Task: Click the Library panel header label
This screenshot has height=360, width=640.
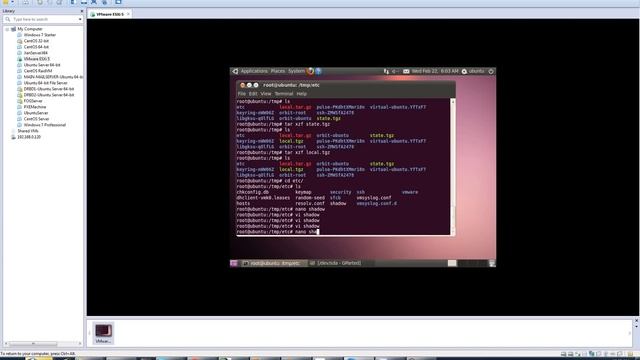Action: pos(9,11)
